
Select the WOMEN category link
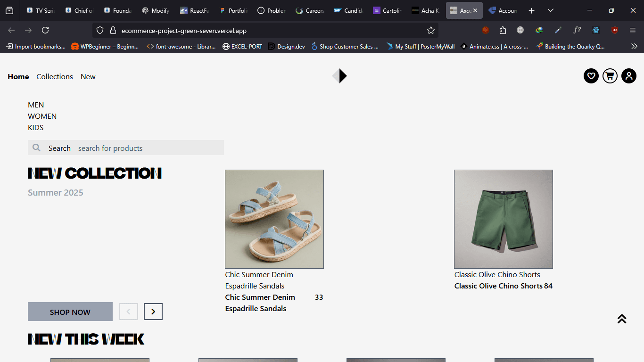(42, 116)
